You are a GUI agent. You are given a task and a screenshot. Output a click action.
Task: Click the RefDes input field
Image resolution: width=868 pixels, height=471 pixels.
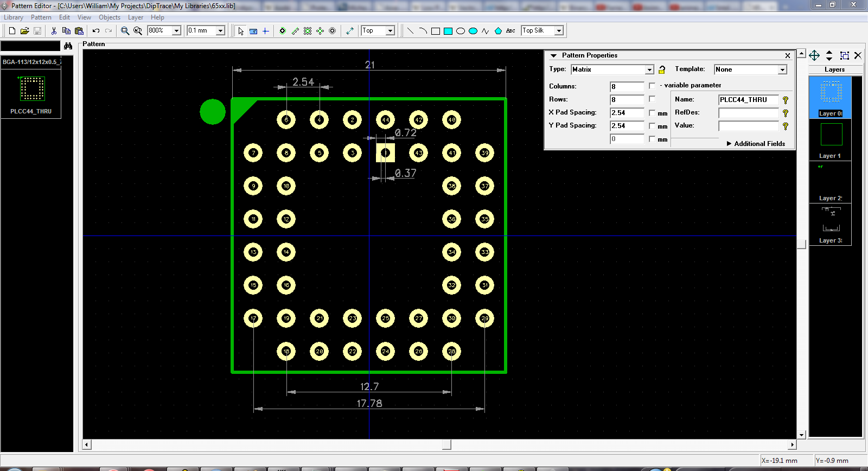tap(748, 113)
